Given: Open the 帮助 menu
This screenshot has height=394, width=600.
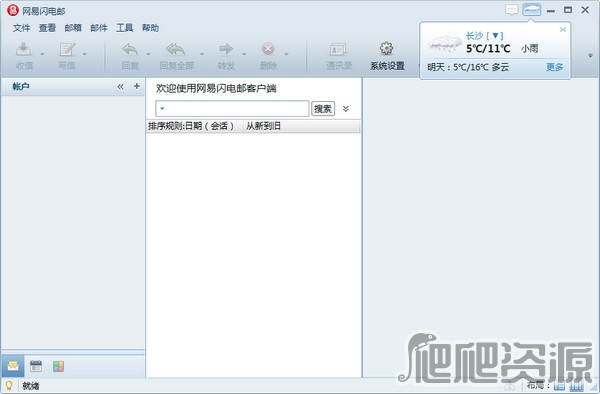Looking at the screenshot, I should click(150, 28).
